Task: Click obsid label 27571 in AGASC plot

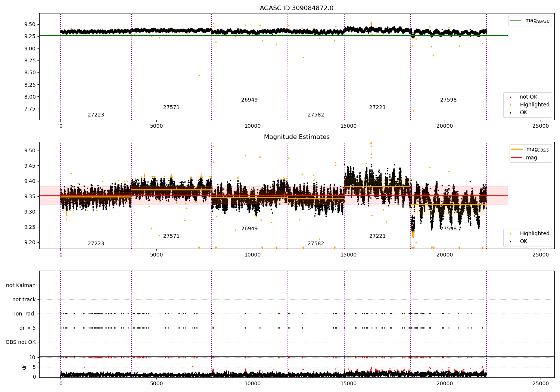Action: click(171, 108)
